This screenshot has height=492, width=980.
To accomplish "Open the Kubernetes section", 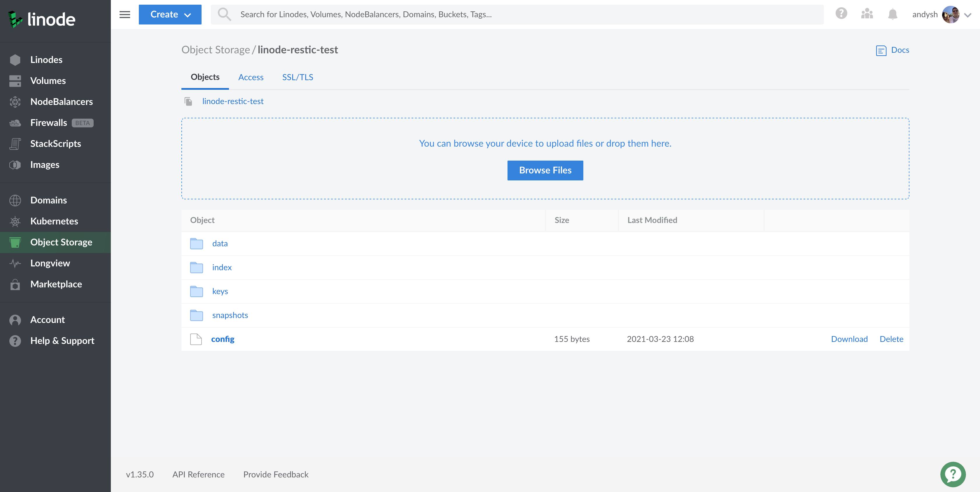I will click(54, 221).
